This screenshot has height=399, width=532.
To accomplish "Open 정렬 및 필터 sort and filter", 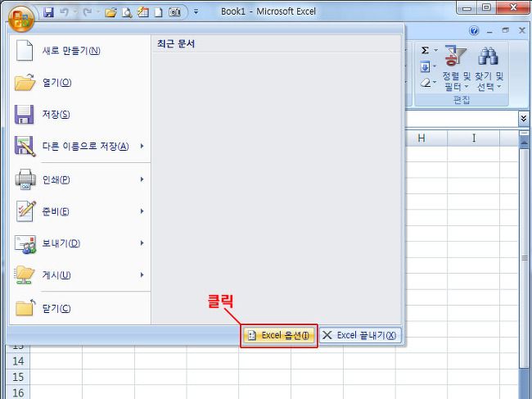I will click(456, 69).
